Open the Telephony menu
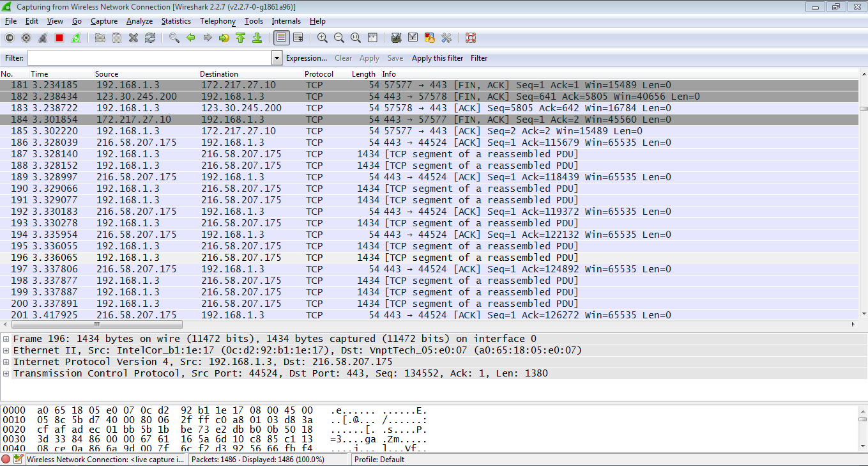 coord(218,21)
